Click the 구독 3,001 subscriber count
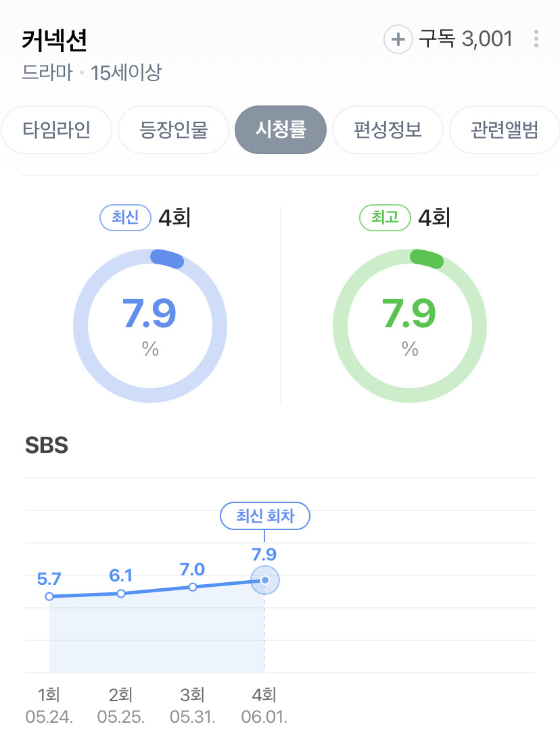 click(x=466, y=39)
